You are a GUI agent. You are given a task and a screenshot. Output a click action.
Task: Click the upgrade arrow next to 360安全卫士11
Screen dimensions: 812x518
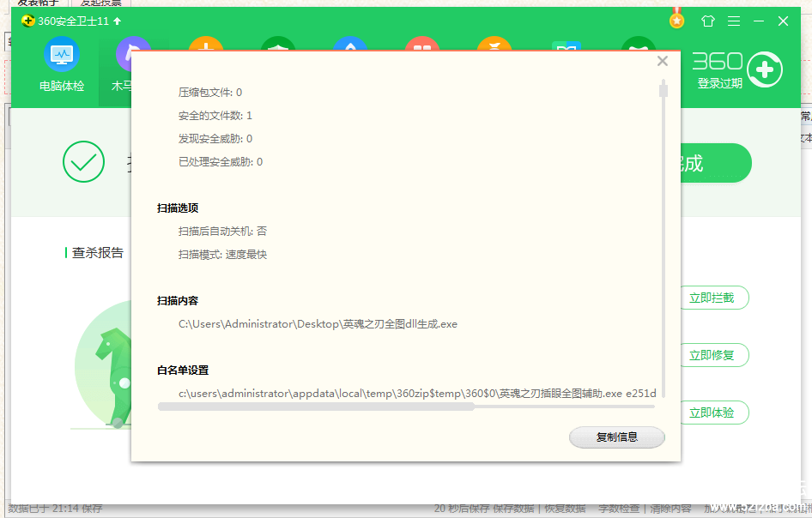[x=117, y=21]
